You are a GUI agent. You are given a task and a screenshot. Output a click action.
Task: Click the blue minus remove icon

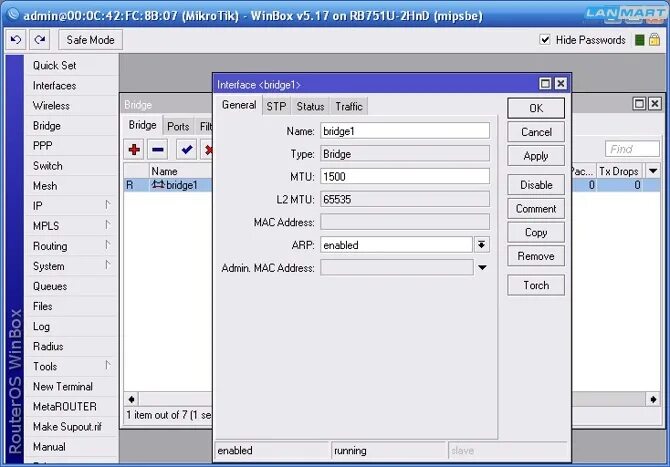[158, 150]
